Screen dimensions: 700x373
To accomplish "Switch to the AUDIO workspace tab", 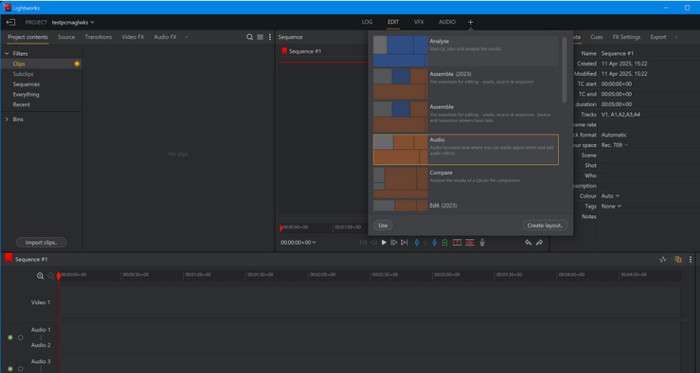I will [x=447, y=22].
